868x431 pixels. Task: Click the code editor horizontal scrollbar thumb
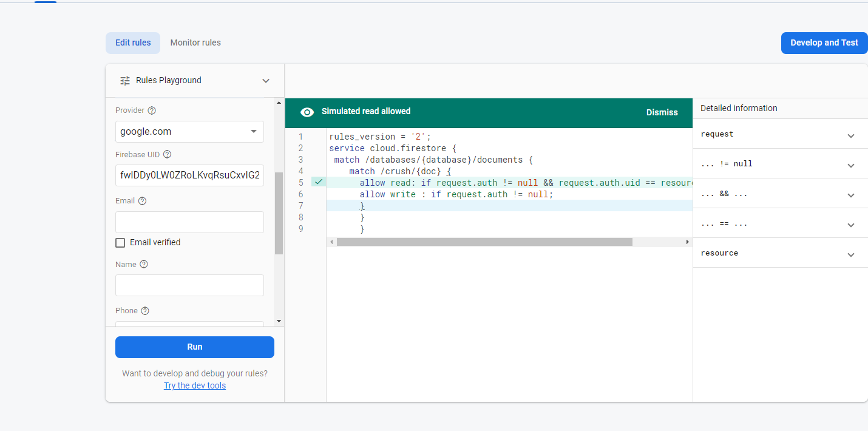[484, 242]
